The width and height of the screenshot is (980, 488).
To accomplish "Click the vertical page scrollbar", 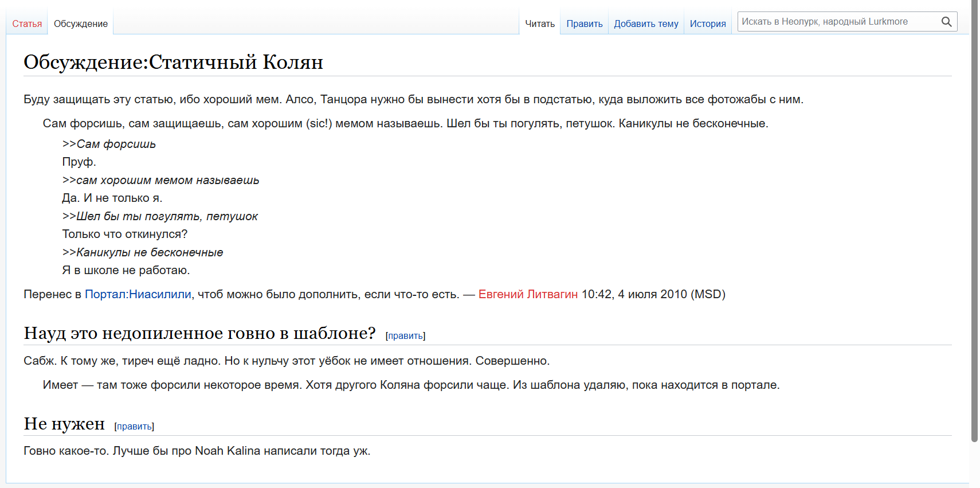I will pos(974,229).
